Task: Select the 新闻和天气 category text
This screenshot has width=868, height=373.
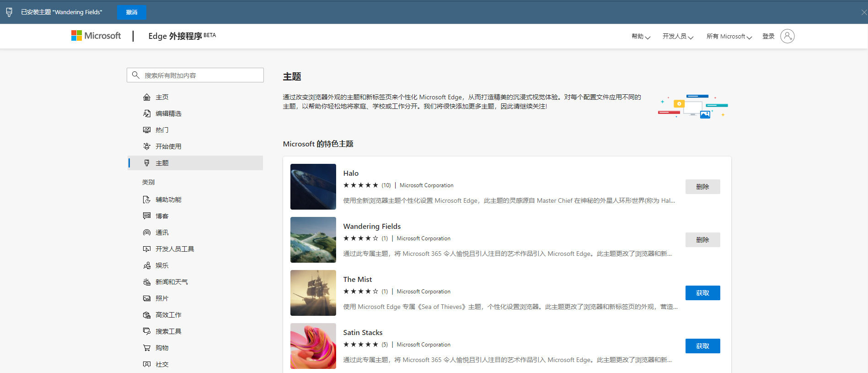Action: point(171,282)
